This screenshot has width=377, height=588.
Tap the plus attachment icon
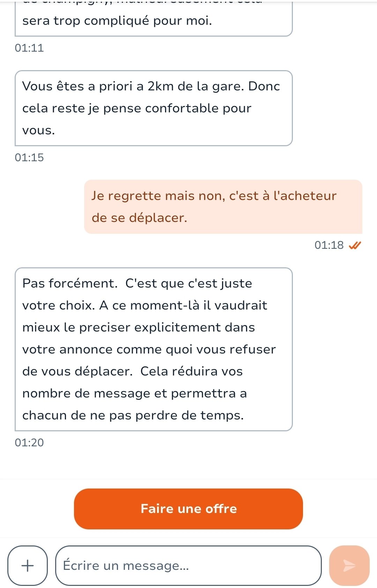[x=28, y=565]
